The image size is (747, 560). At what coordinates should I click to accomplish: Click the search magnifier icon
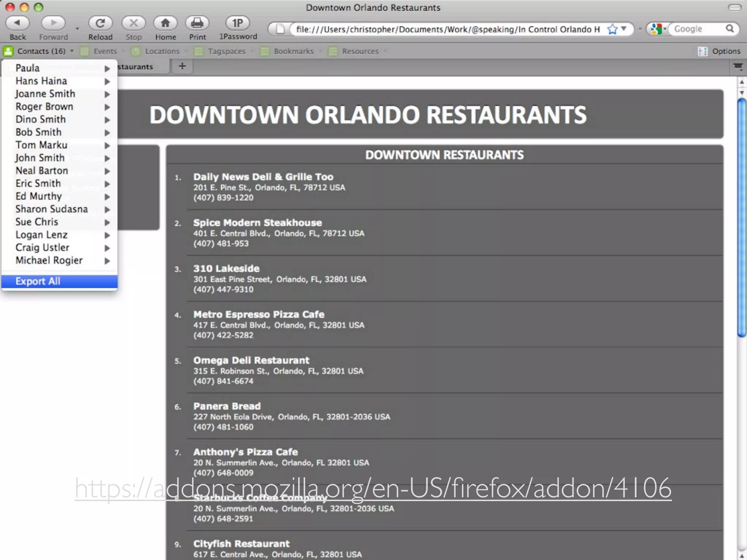(x=729, y=29)
